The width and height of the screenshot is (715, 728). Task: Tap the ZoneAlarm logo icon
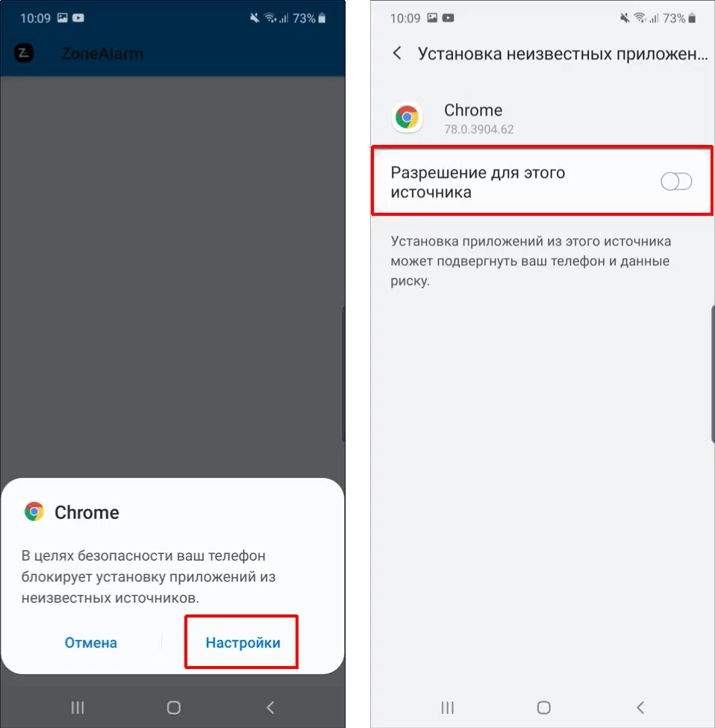24,53
